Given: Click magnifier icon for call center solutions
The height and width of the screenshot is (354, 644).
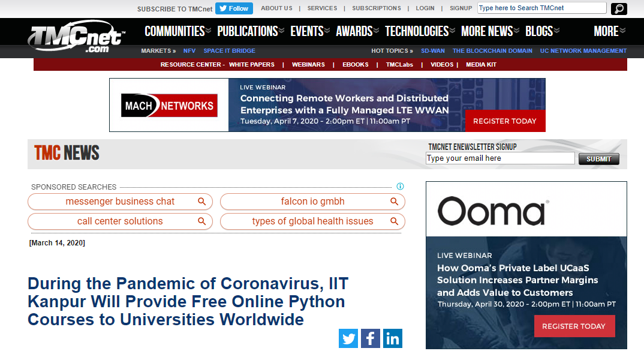Looking at the screenshot, I should click(x=201, y=221).
